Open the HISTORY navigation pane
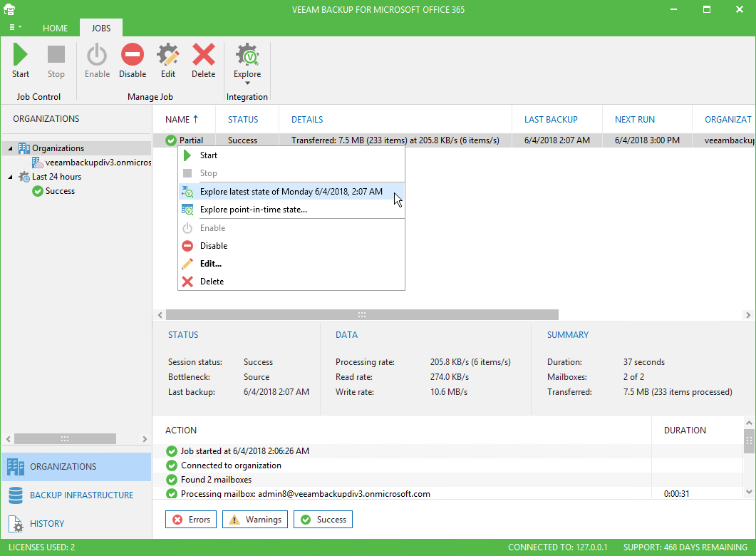Screen dimensions: 756x556 (x=76, y=524)
